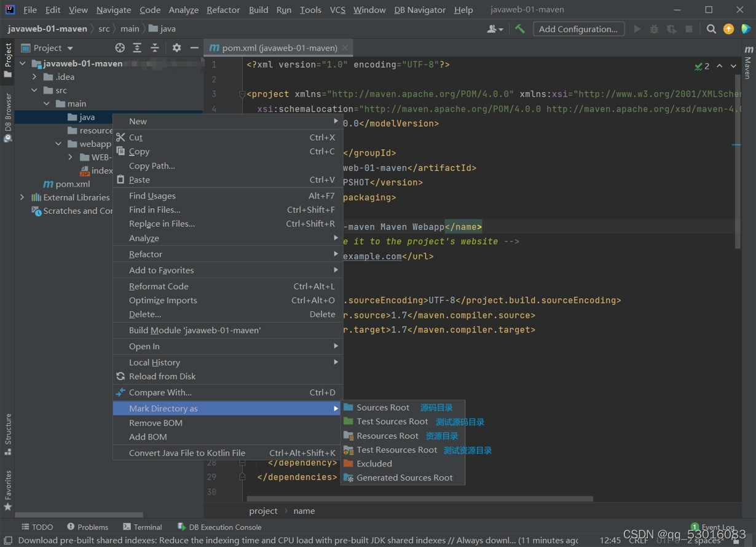756x547 pixels.
Task: Click the Debug bug icon in toolbar
Action: [654, 29]
